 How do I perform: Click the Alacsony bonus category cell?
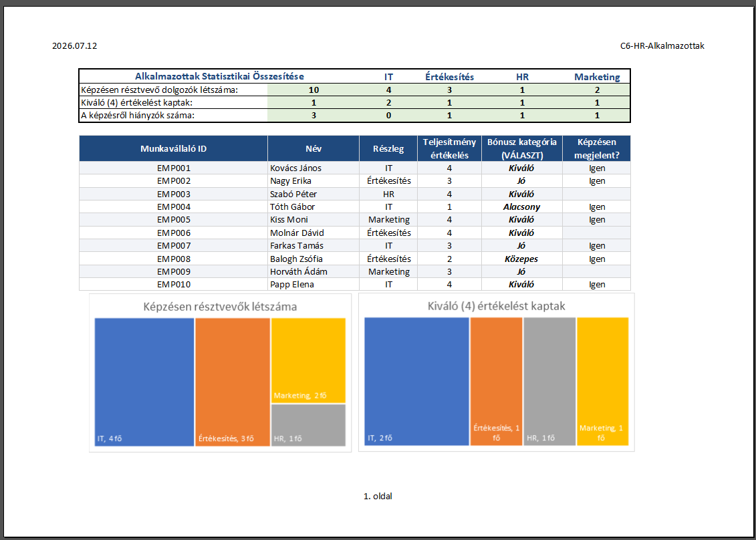(521, 207)
